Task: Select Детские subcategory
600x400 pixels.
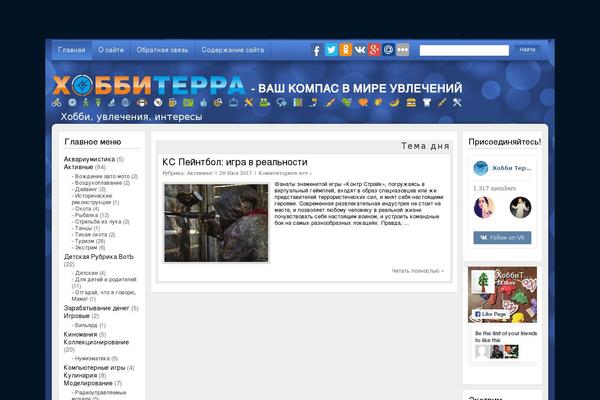Action: click(x=86, y=273)
